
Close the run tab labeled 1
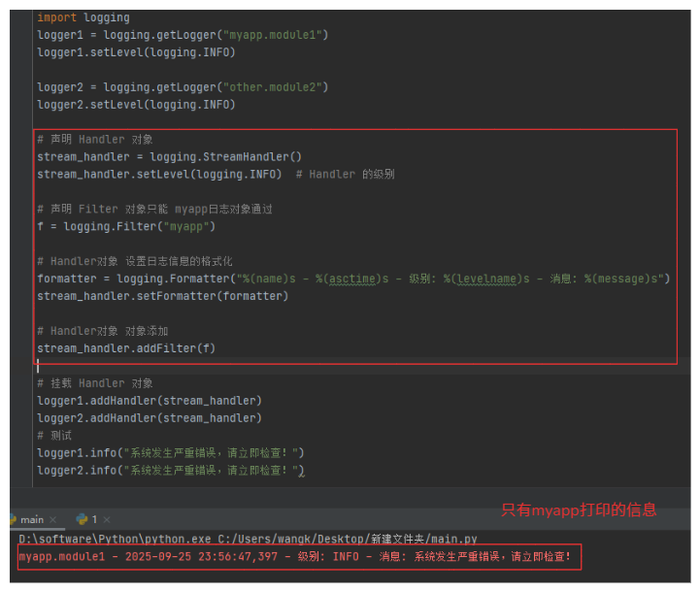[x=109, y=520]
